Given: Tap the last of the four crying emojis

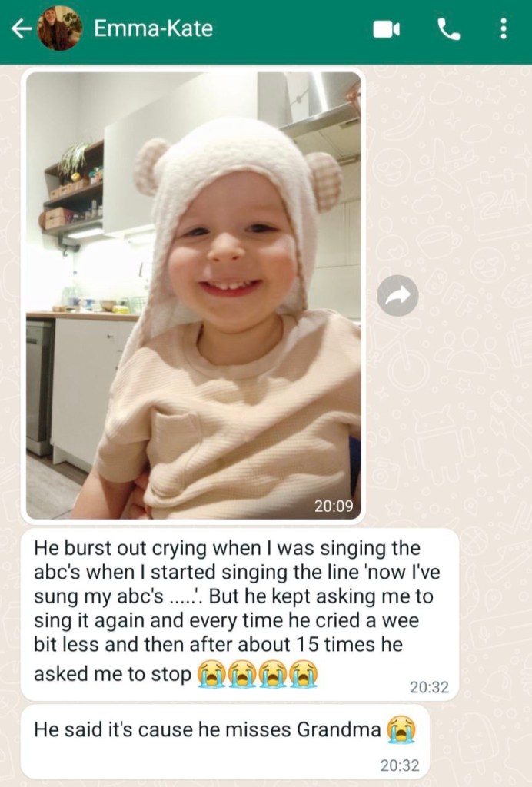Looking at the screenshot, I should 304,674.
